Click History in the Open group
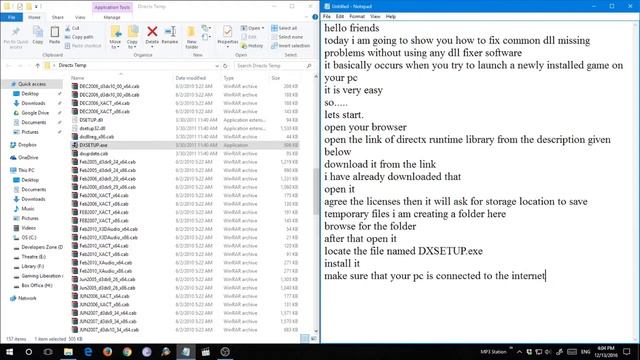 [x=252, y=46]
